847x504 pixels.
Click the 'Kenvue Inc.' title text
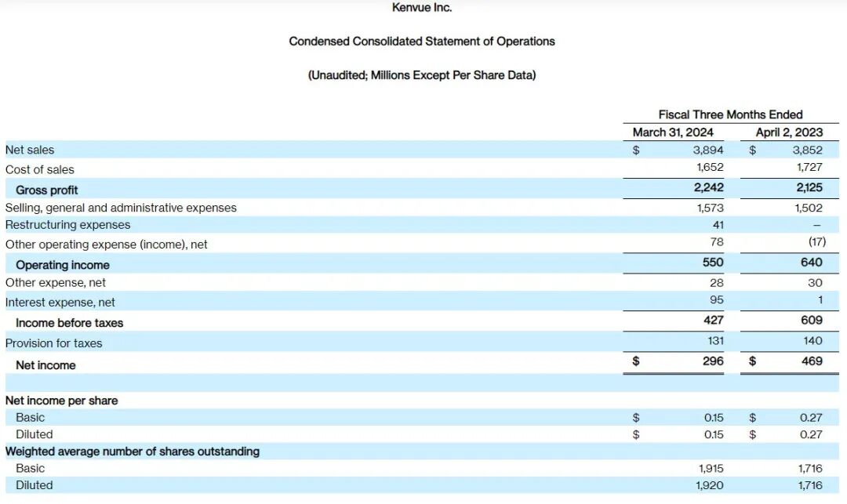[x=422, y=8]
